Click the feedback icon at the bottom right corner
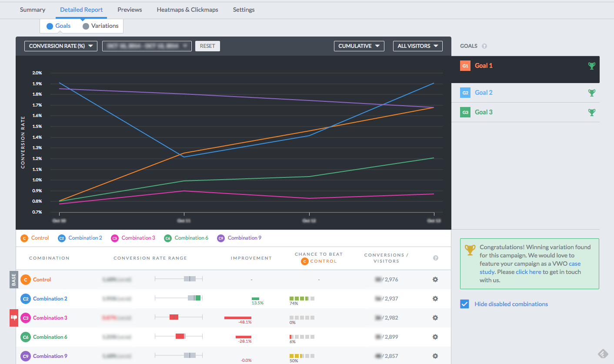Screen dimensions: 614x364 [x=602, y=354]
